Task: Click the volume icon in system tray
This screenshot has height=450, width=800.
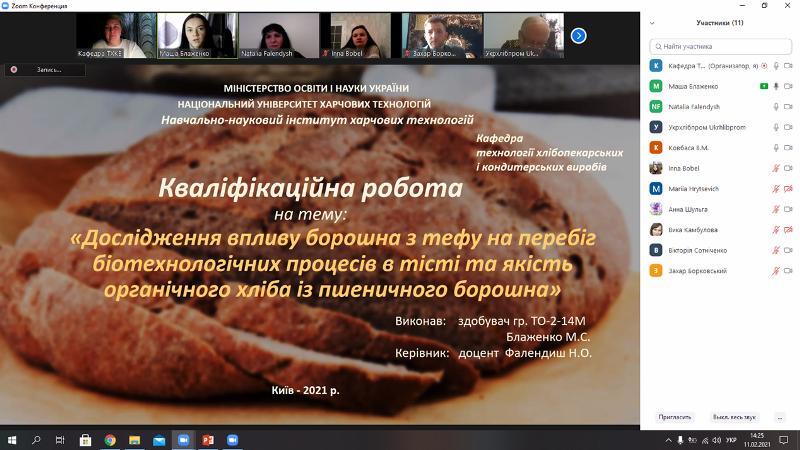Action: click(717, 440)
